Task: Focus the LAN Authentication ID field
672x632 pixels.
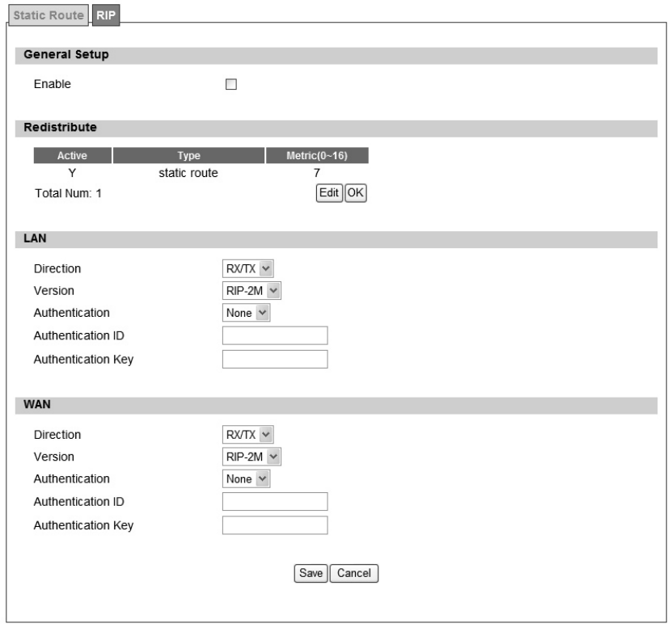Action: pos(275,335)
